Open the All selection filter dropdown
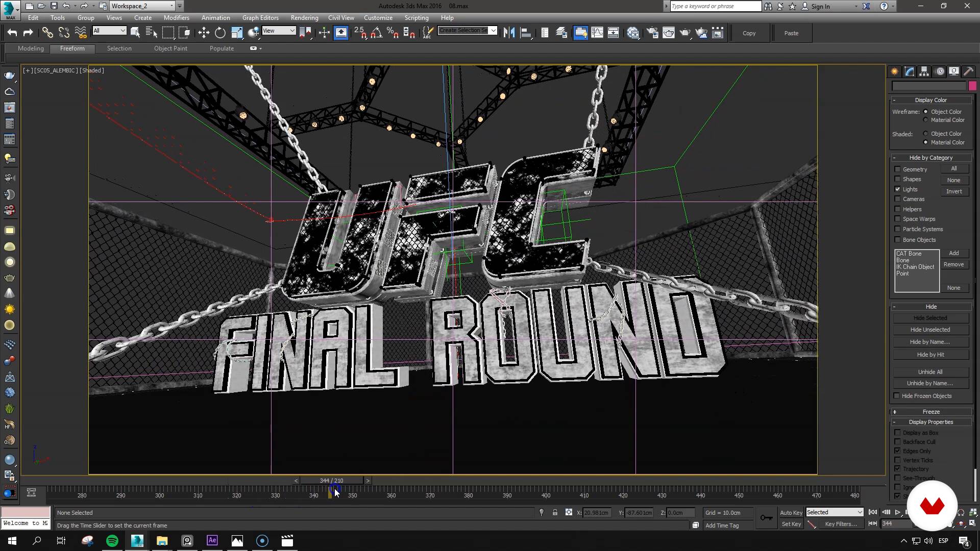The width and height of the screenshot is (980, 551). (x=109, y=31)
